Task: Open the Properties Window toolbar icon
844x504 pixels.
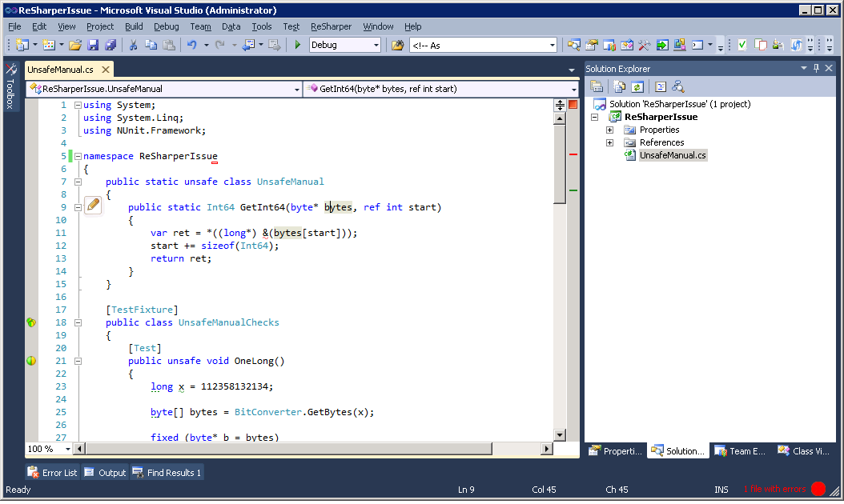Action: pyautogui.click(x=592, y=45)
